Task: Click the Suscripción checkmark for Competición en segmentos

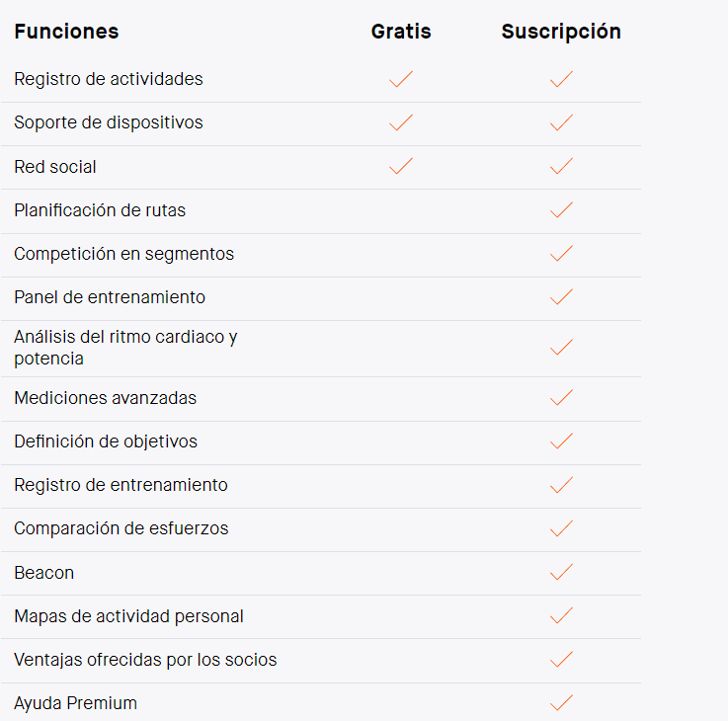Action: [x=561, y=254]
